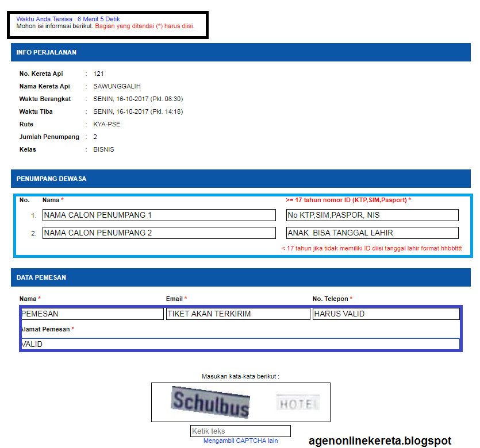Click the 'Waktu Tiba' label

[36, 111]
